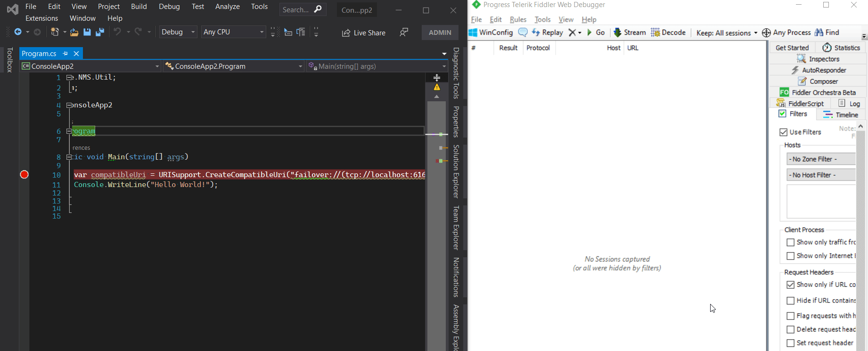Viewport: 868px width, 351px height.
Task: Open WinConfig in Fiddler toolbar
Action: click(x=491, y=33)
